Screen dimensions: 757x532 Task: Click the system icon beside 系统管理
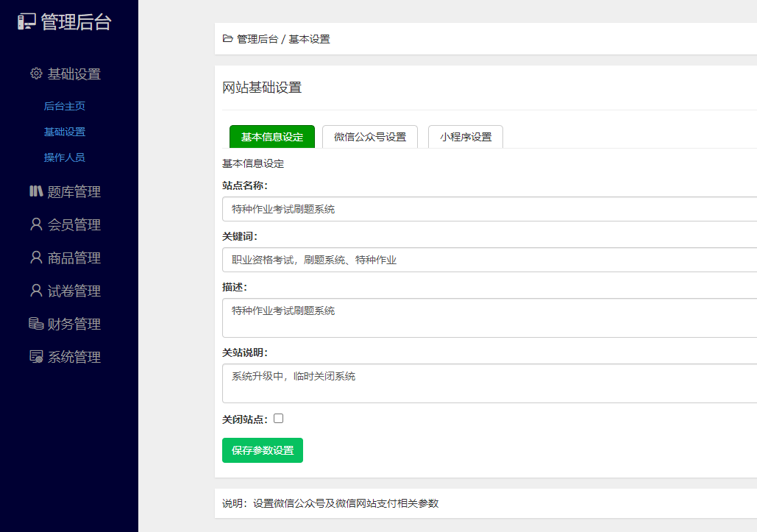pyautogui.click(x=36, y=357)
